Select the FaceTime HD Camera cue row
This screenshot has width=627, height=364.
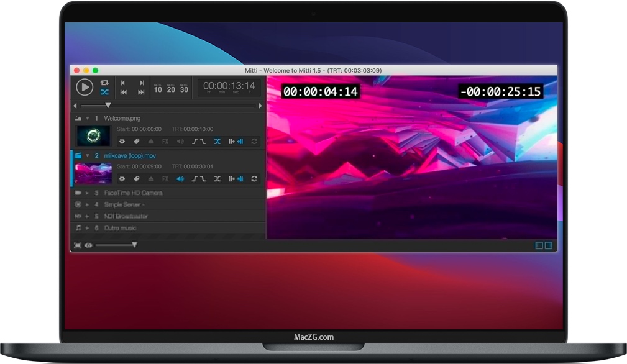coord(168,193)
